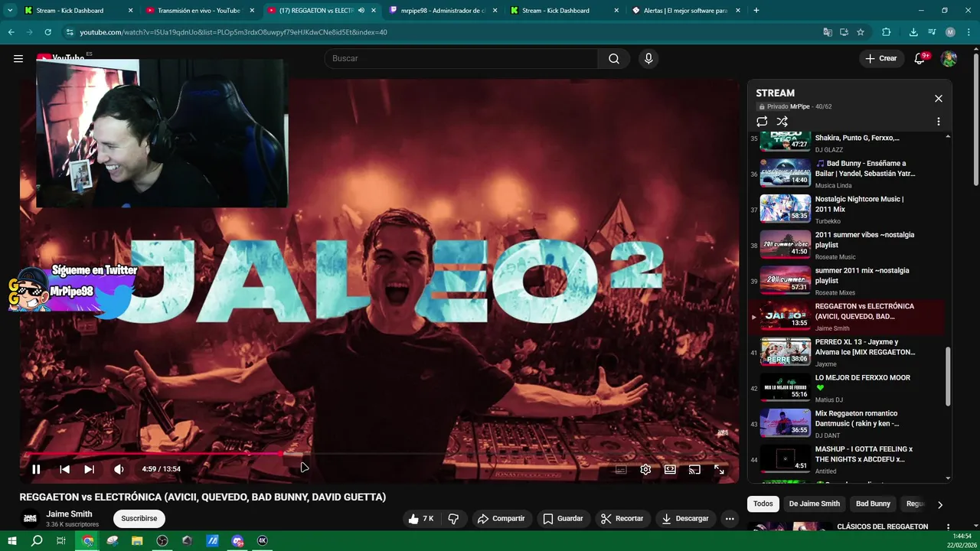The height and width of the screenshot is (551, 980).
Task: Open Jaime Smith channel link
Action: (69, 514)
